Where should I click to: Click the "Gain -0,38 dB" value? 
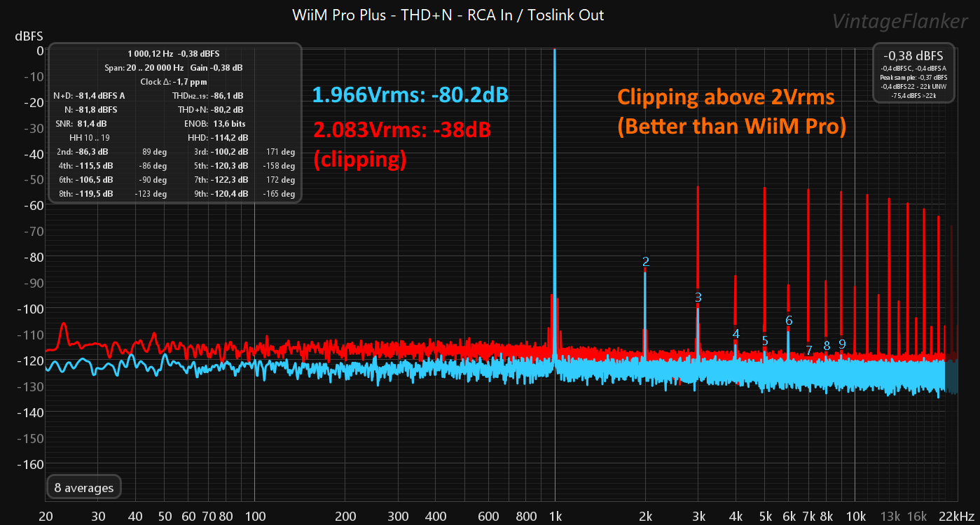click(216, 67)
